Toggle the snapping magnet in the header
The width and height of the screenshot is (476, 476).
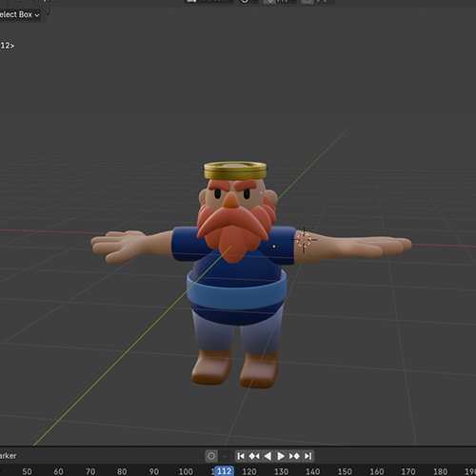click(x=269, y=1)
